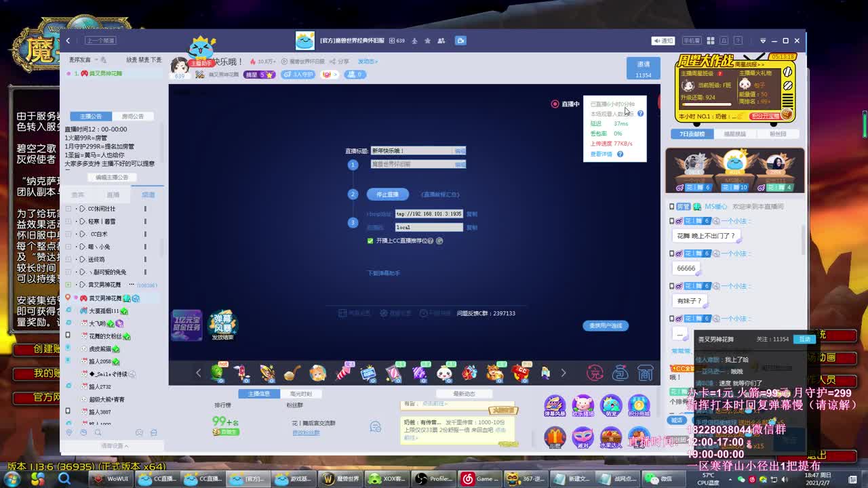868x488 pixels.
Task: Toggle green checkbox beside 龚叉男神花舞 channel
Action: 68,285
